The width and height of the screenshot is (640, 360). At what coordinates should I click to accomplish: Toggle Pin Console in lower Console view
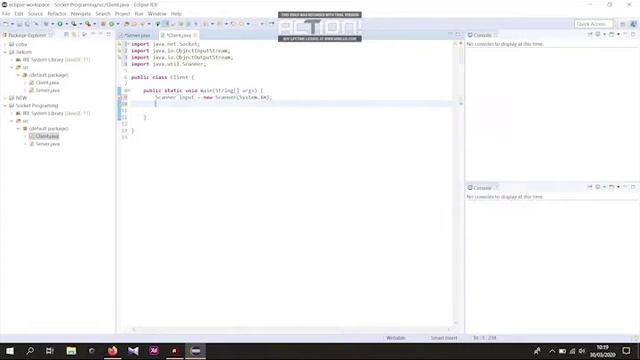coord(590,187)
